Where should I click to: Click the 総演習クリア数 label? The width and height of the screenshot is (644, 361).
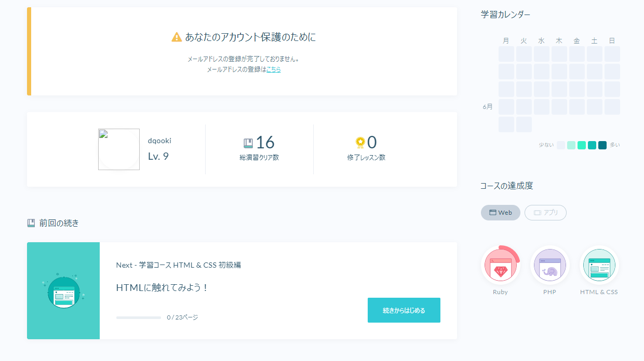coord(259,157)
